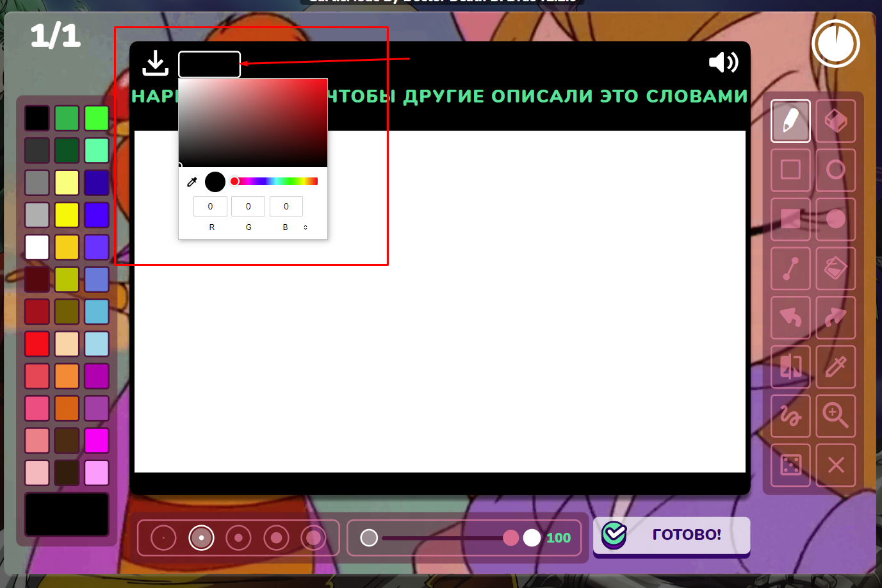Viewport: 882px width, 588px height.
Task: Click large current-color swatch below palette
Action: 67,514
